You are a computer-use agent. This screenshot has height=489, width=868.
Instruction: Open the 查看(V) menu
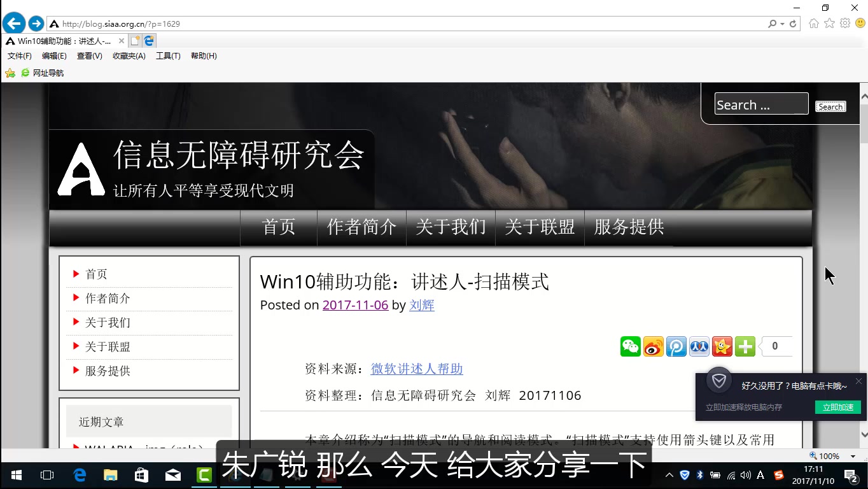[90, 56]
